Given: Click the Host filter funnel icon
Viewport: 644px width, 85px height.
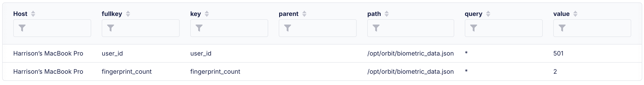Looking at the screenshot, I should coord(22,28).
